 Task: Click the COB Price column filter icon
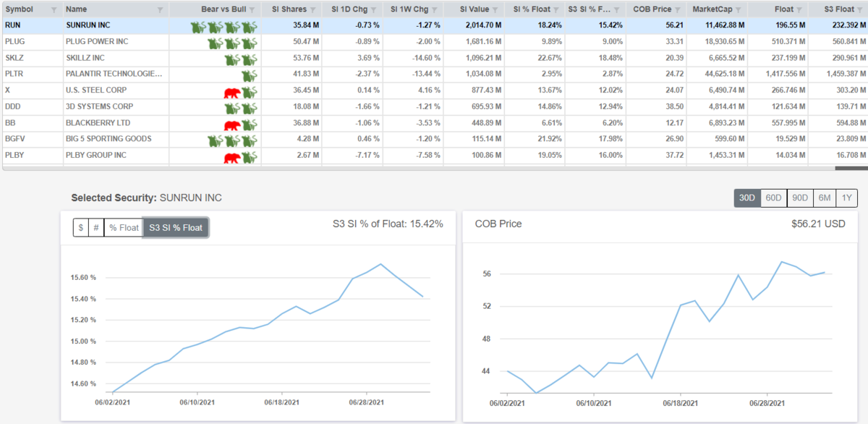(678, 10)
